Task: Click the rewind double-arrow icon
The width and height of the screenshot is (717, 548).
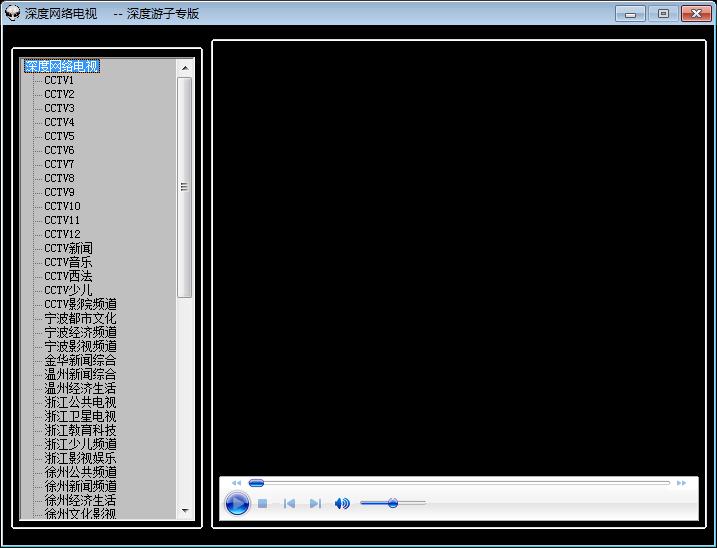Action: pos(236,483)
